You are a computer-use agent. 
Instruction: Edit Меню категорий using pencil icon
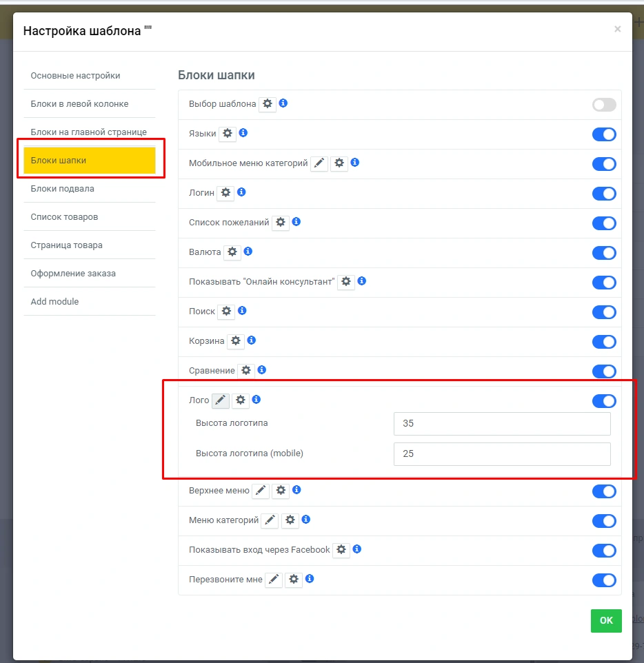(x=270, y=520)
